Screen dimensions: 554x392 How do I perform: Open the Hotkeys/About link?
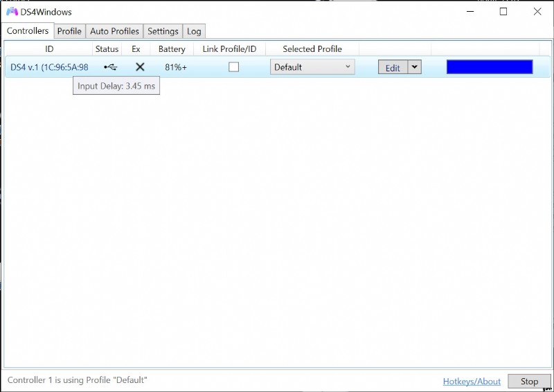coord(472,381)
